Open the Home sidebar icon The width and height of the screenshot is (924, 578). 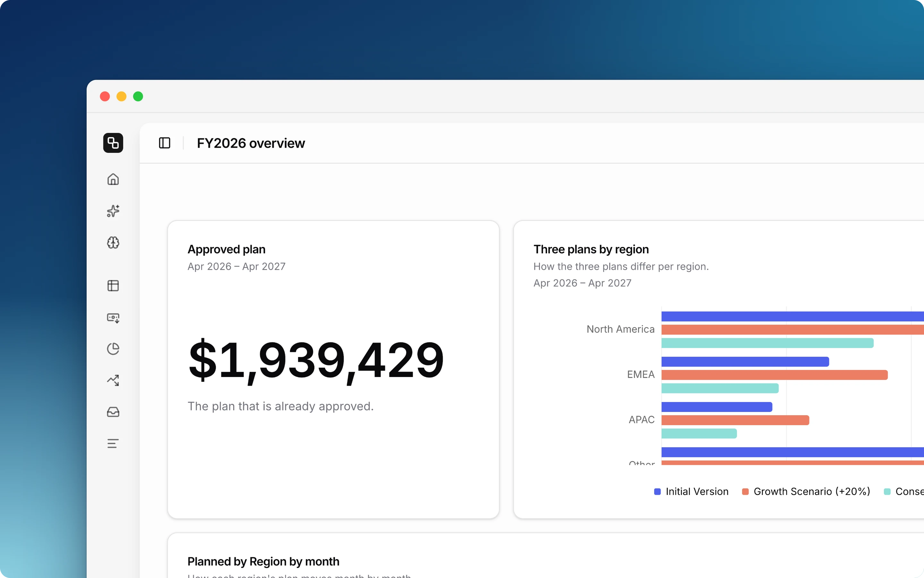[113, 179]
